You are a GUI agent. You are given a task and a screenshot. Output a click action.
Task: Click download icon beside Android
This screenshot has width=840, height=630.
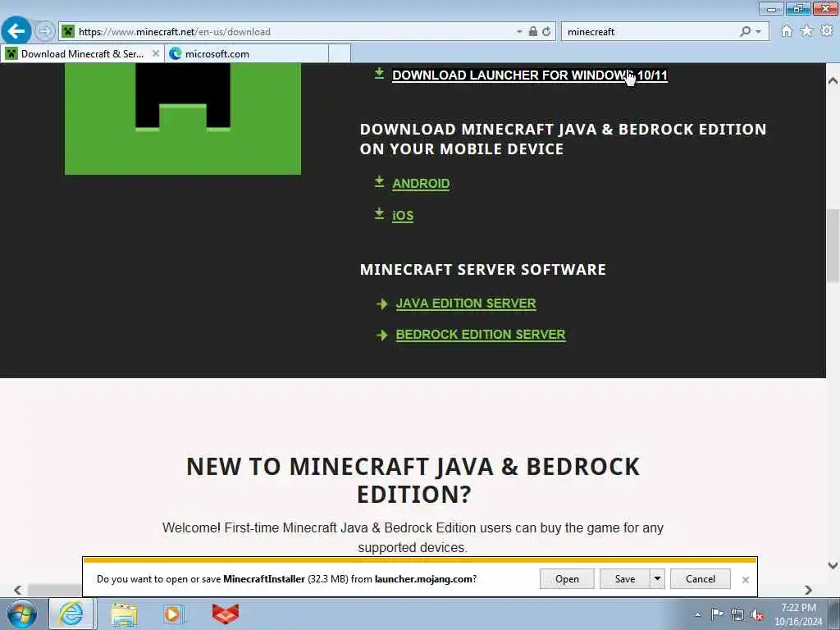[x=379, y=182]
